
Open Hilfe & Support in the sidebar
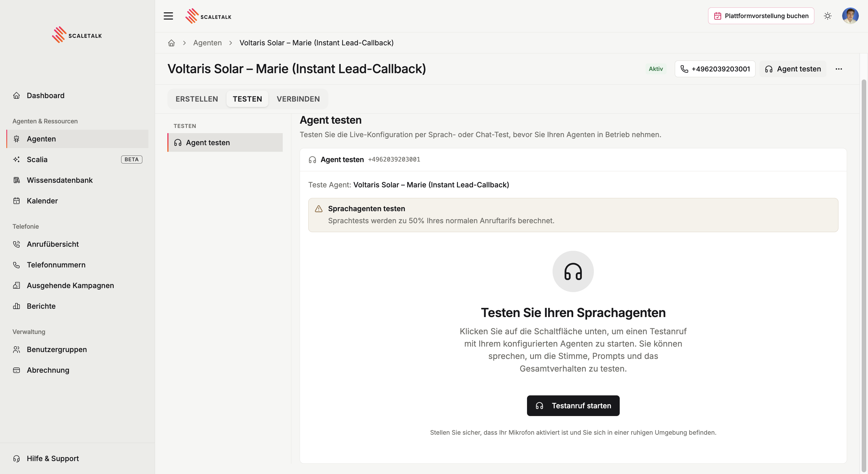coord(77,459)
